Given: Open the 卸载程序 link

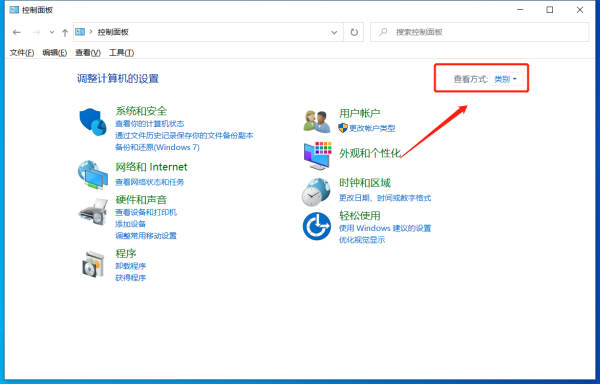Looking at the screenshot, I should [130, 266].
